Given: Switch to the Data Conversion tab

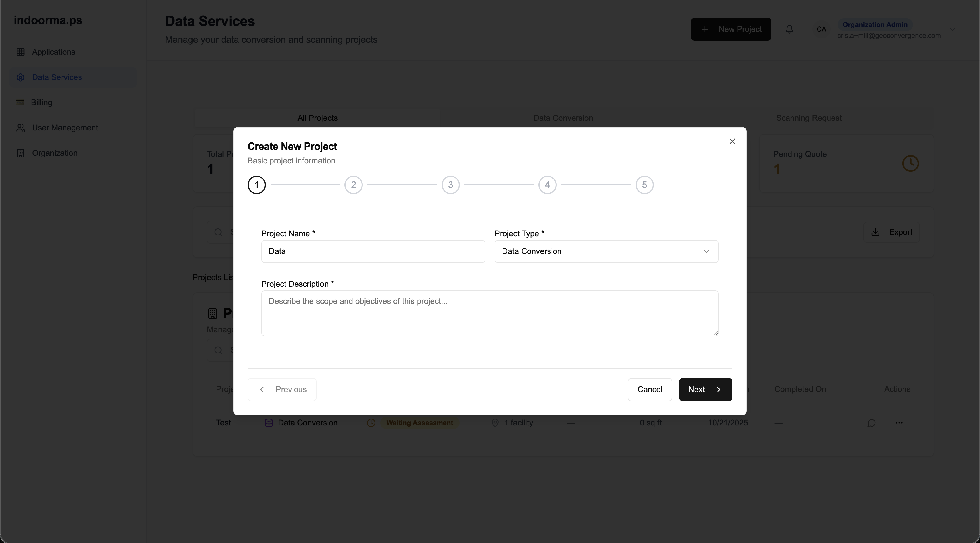Looking at the screenshot, I should tap(563, 118).
